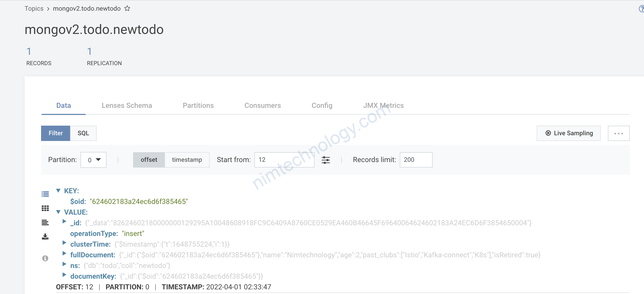Select the offset mode toggle
Image resolution: width=644 pixels, height=294 pixels.
149,160
